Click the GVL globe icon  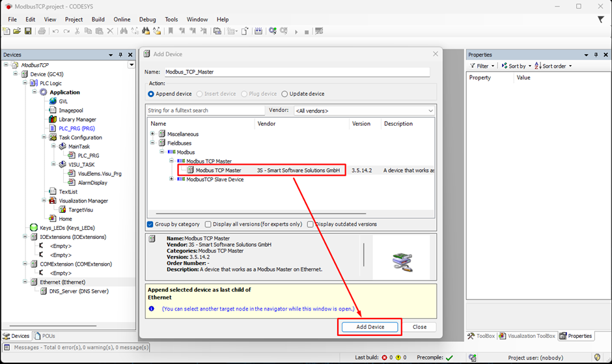53,101
